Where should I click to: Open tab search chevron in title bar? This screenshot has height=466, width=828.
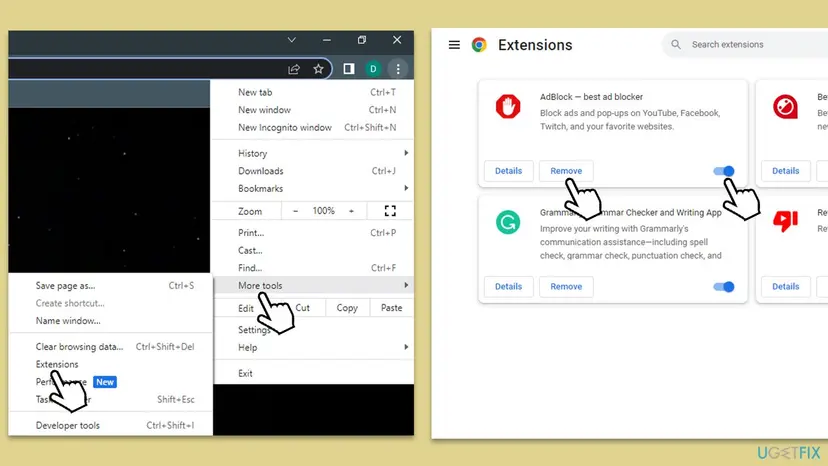tap(291, 40)
